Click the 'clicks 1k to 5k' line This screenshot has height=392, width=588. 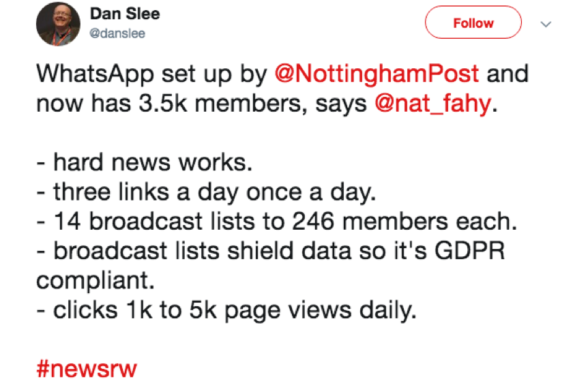pos(226,311)
